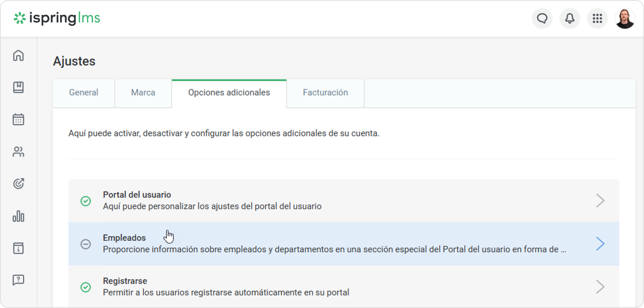The width and height of the screenshot is (644, 308).
Task: Open the users group icon in sidebar
Action: click(x=18, y=152)
